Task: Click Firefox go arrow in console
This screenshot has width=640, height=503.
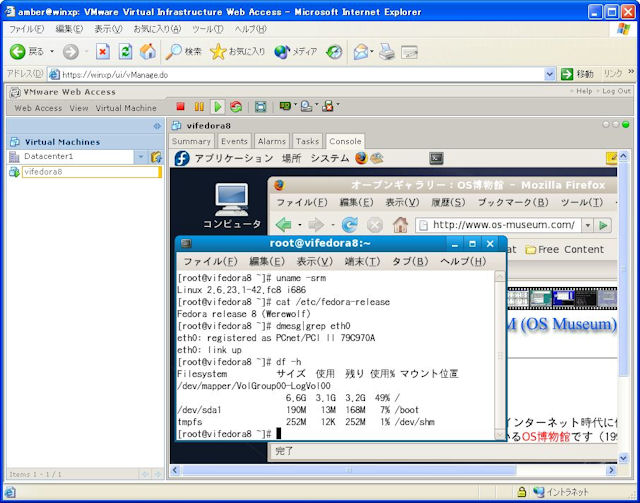Action: point(603,225)
